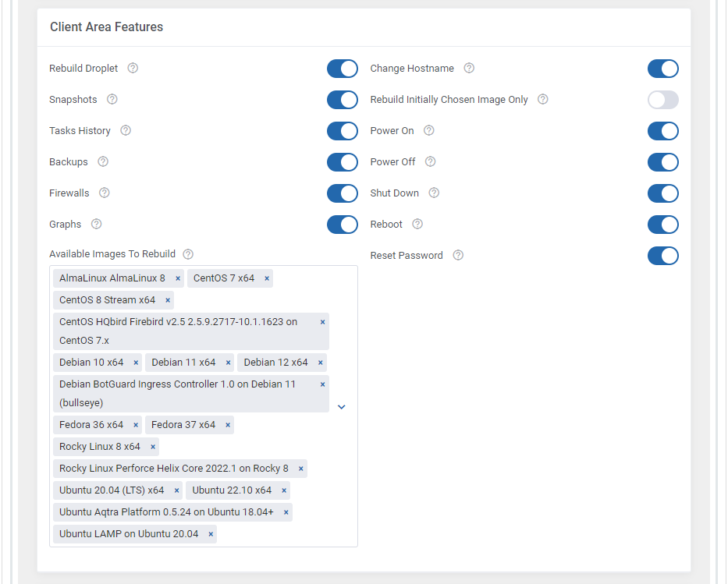Click the Client Area Features heading
728x584 pixels.
tap(106, 27)
